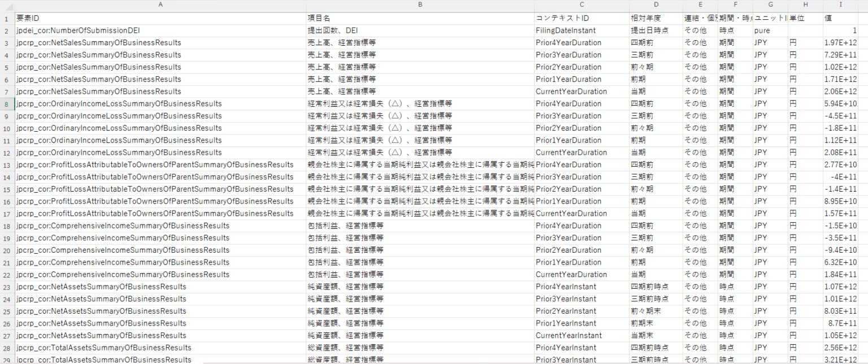868x364 pixels.
Task: Click the 要素ID header cell
Action: pos(160,19)
